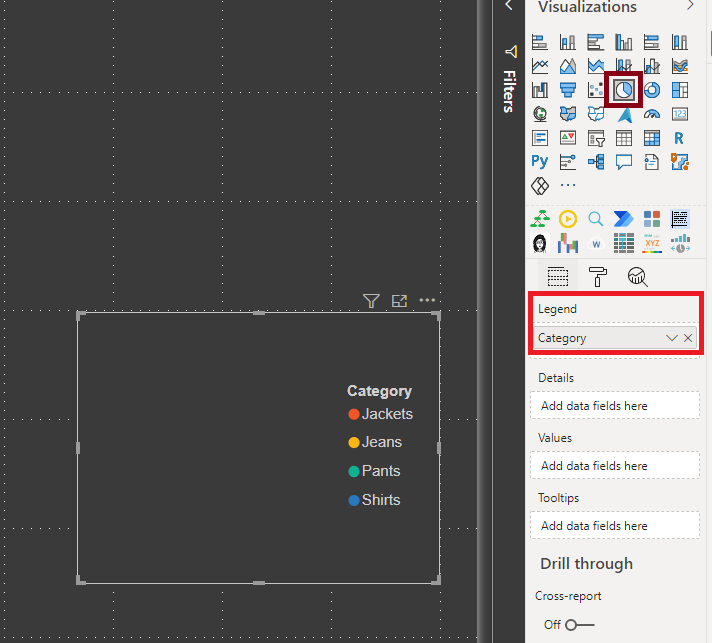Select the stacked column chart visual
Screen dimensions: 712x643
[x=568, y=42]
